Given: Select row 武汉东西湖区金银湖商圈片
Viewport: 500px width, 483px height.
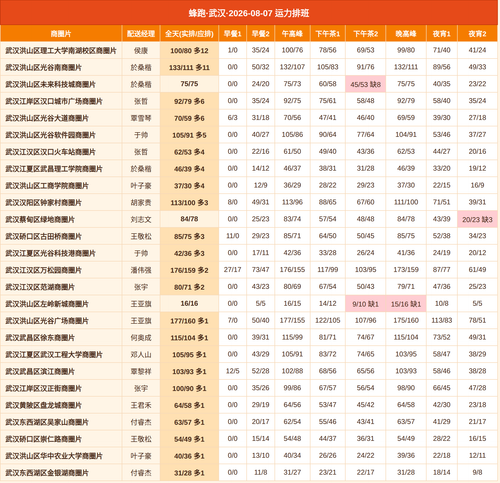Looking at the screenshot, I should 249,473.
